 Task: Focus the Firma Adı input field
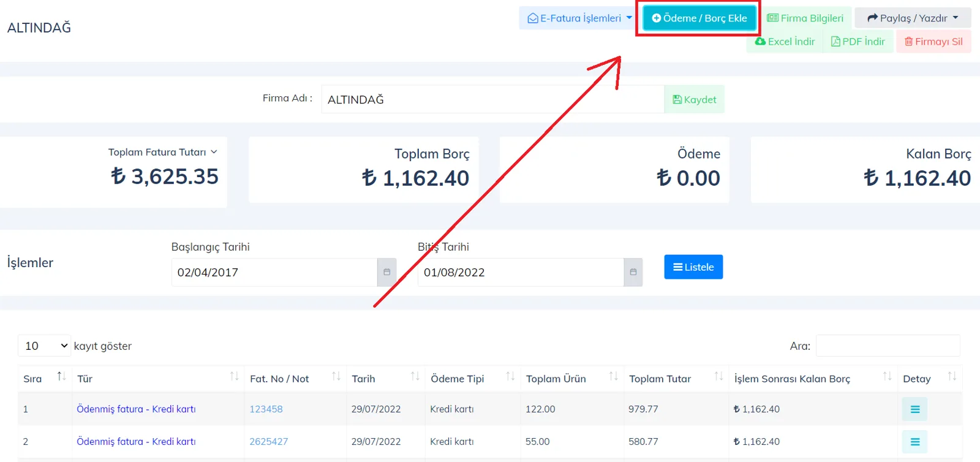(x=492, y=99)
